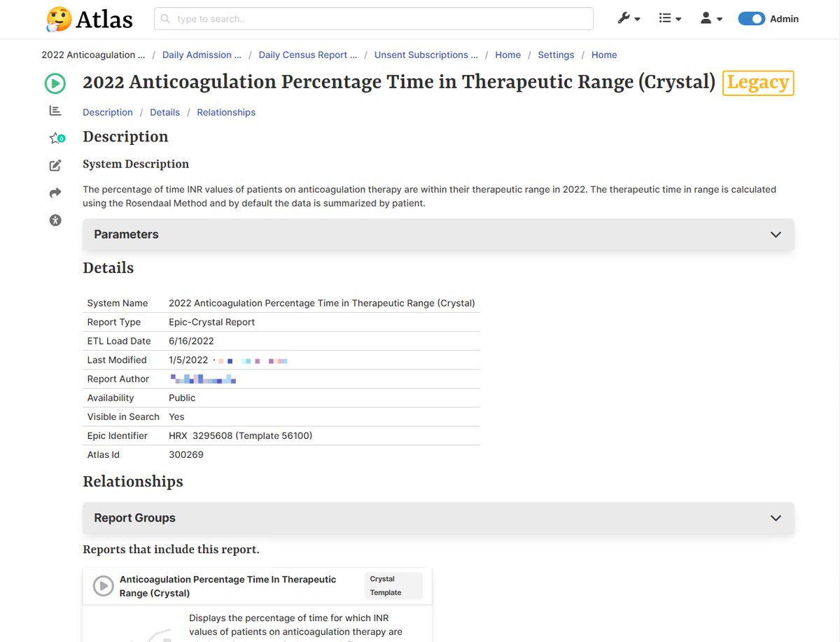840x642 pixels.
Task: Open the accessibility icon in the sidebar
Action: click(55, 220)
